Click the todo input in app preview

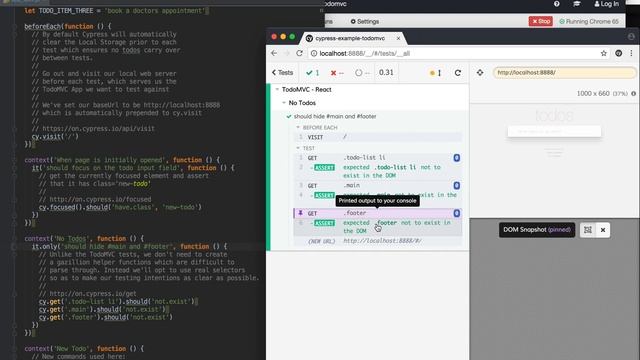tap(554, 131)
